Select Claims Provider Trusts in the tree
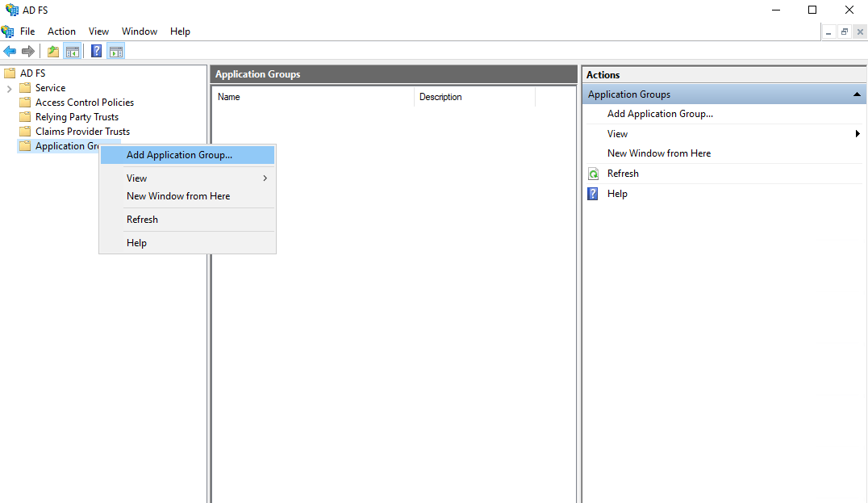This screenshot has height=503, width=868. point(82,132)
